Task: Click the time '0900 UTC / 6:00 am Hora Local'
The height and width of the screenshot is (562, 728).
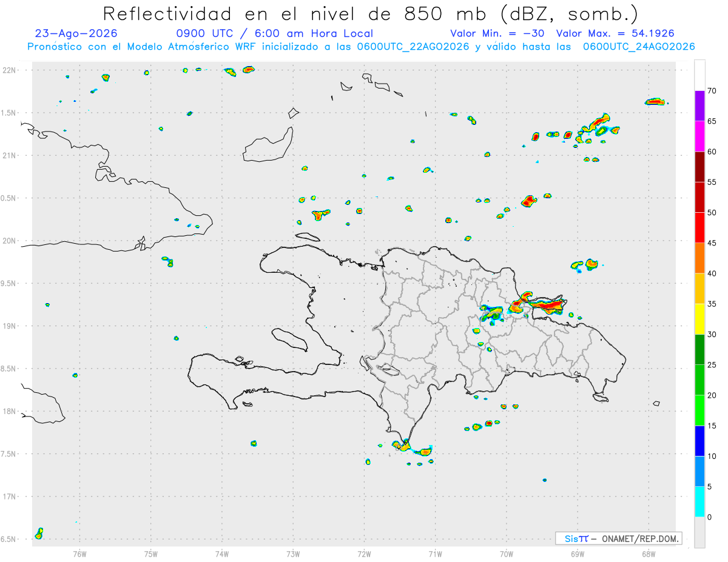Action: 274,33
